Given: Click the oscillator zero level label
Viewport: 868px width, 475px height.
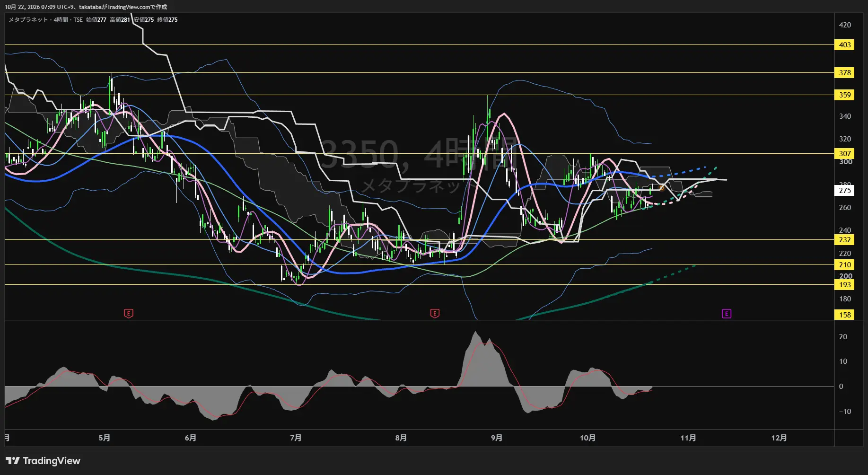Looking at the screenshot, I should click(841, 387).
